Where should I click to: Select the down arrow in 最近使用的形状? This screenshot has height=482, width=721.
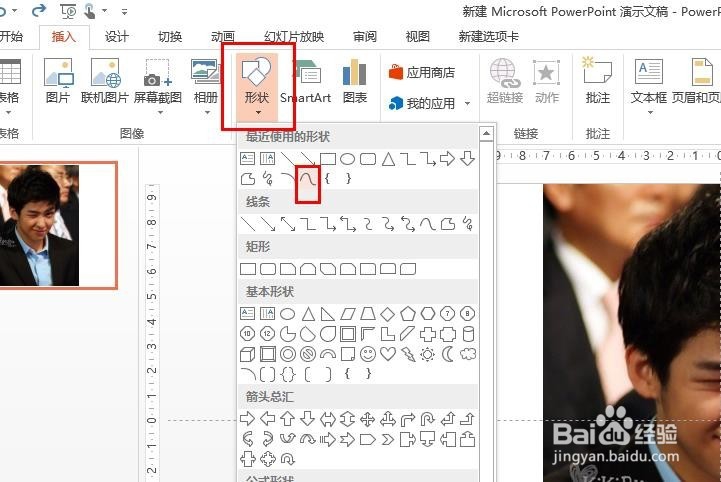pos(468,159)
